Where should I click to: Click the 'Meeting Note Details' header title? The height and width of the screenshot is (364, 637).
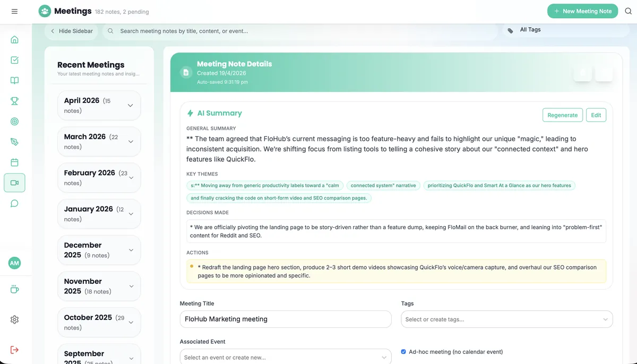[234, 64]
